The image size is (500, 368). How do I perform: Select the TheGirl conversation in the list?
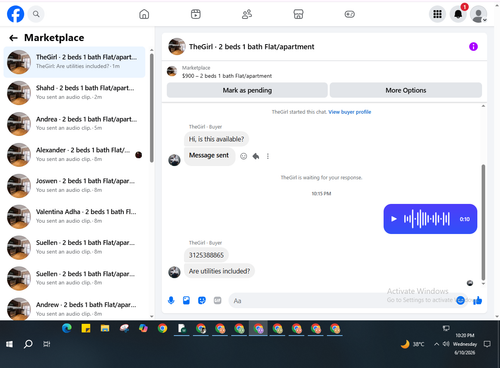(74, 62)
